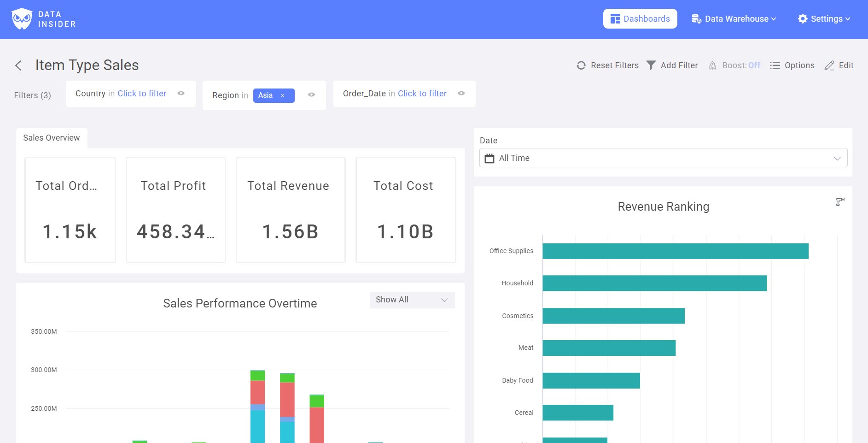868x443 pixels.
Task: Go back using the left arrow icon
Action: click(18, 65)
